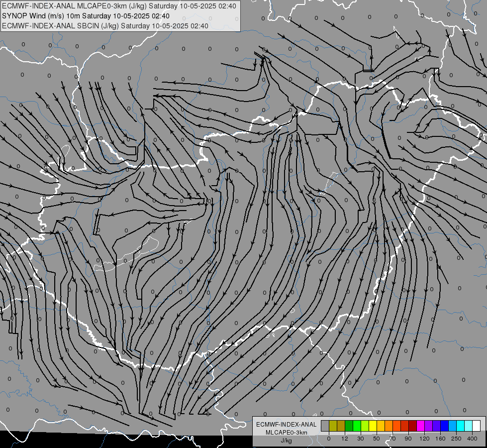The height and width of the screenshot is (448, 487).
Task: Click the legend scale value '250'
Action: (x=456, y=439)
